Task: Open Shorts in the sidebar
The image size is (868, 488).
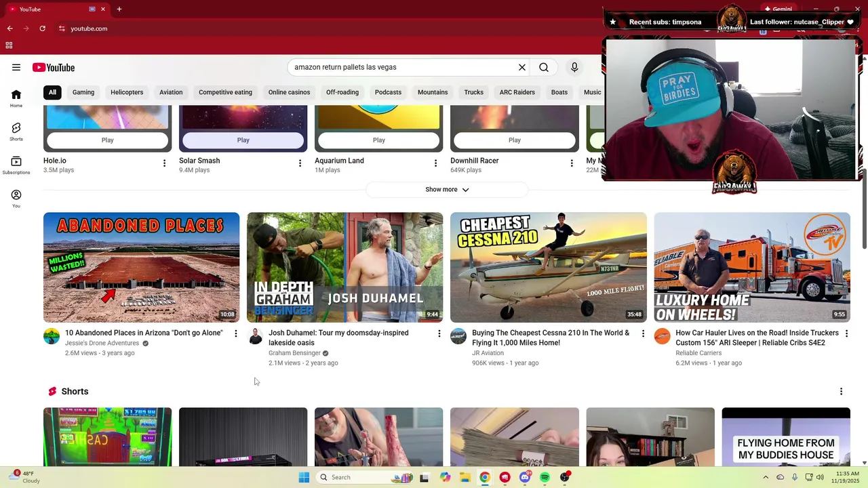Action: (16, 131)
